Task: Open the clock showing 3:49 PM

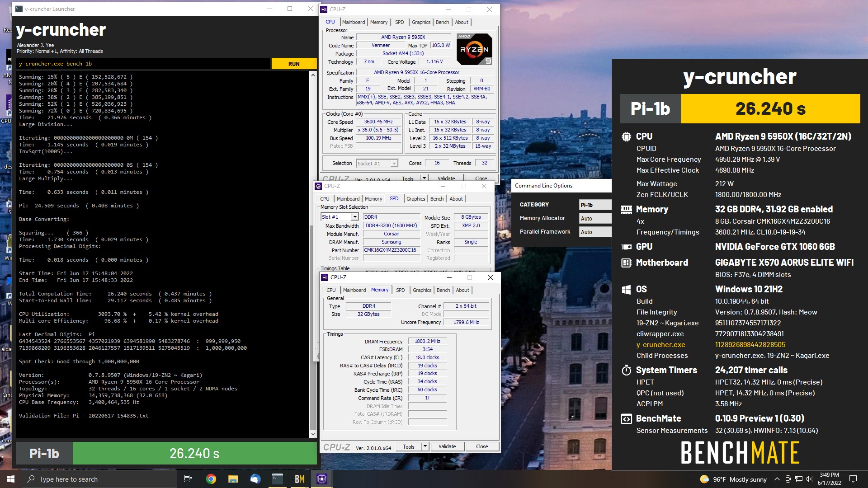Action: pos(829,479)
